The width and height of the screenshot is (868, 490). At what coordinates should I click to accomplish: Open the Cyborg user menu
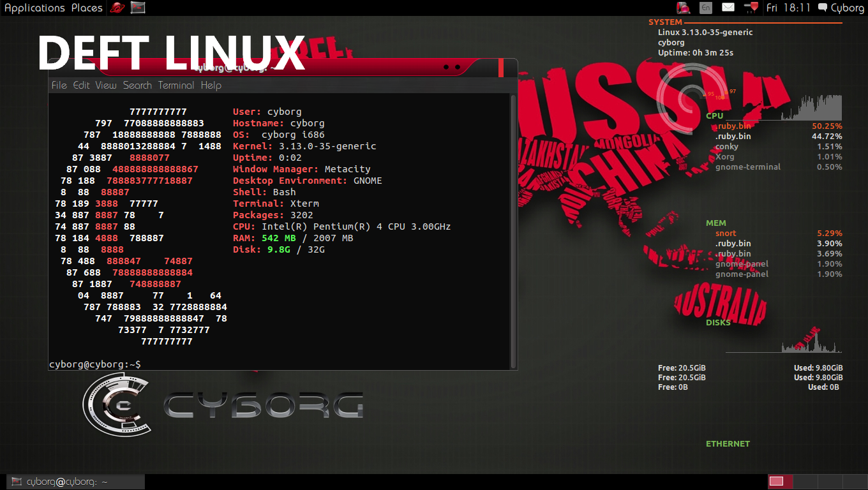click(841, 8)
